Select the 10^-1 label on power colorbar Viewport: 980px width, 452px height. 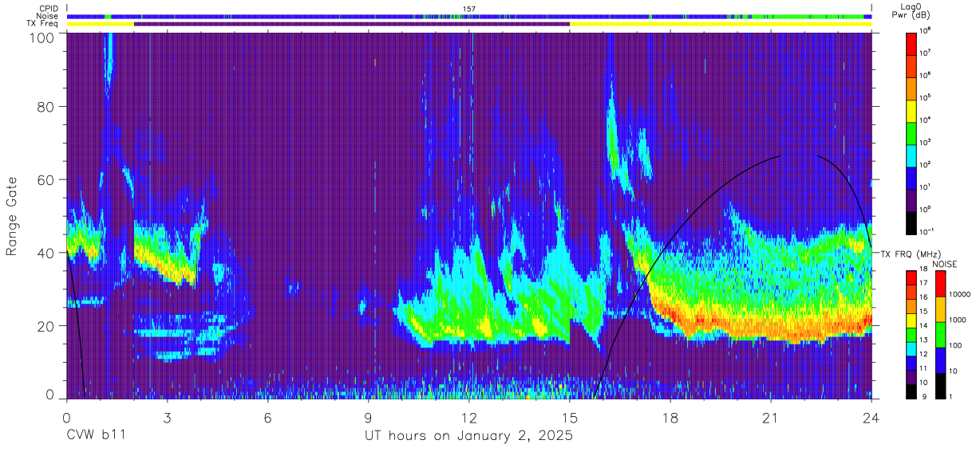(928, 231)
